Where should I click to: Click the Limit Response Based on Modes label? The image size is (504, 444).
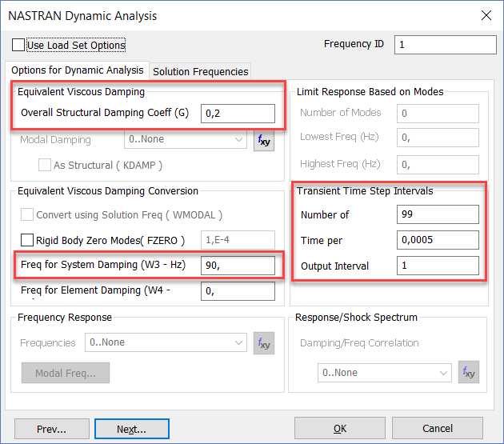[370, 92]
